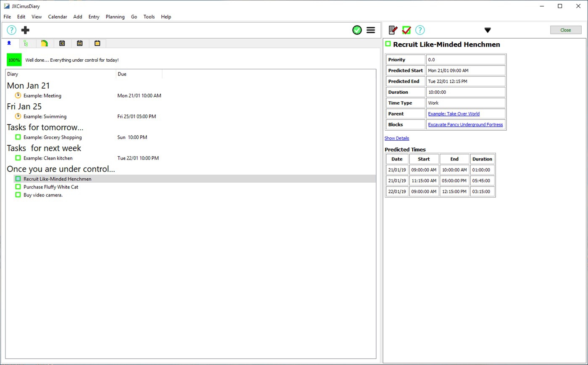Click the Tasks for tomorrow heading
The image size is (588, 365).
pyautogui.click(x=45, y=127)
